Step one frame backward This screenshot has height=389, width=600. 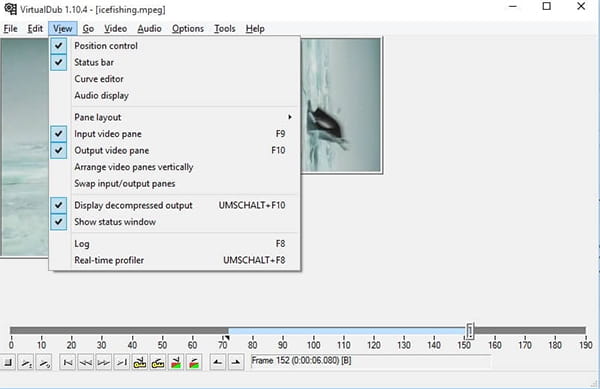point(86,362)
